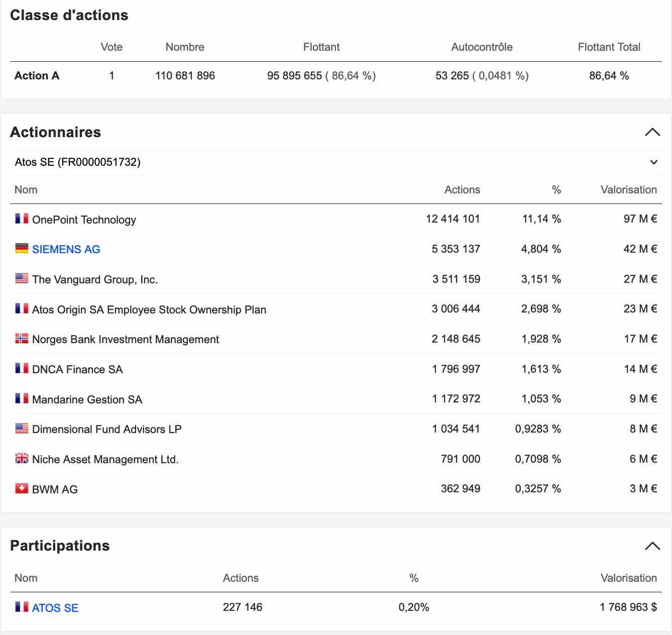The width and height of the screenshot is (672, 635).
Task: Click the Action A row label
Action: pyautogui.click(x=37, y=75)
